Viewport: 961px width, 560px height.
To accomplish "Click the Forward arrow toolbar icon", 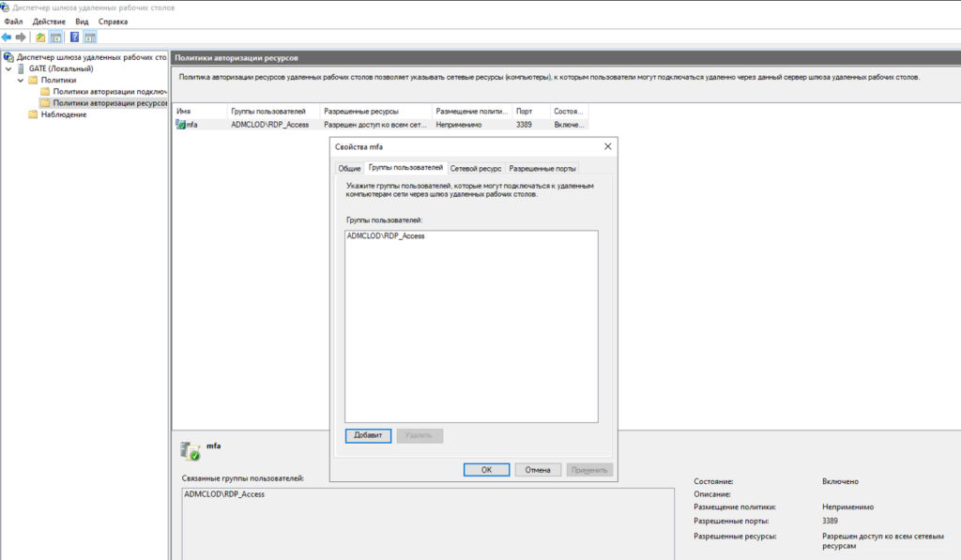I will [x=21, y=38].
